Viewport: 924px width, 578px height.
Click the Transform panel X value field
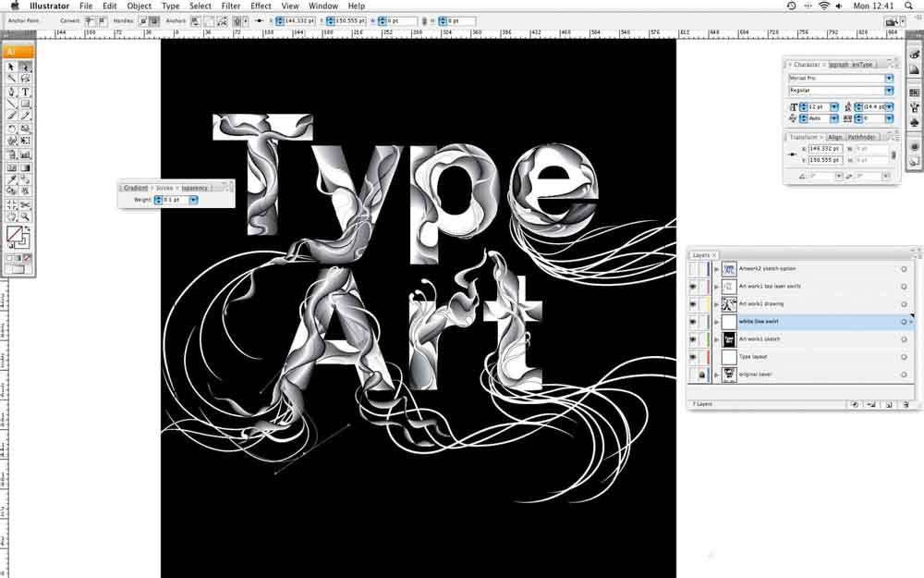pyautogui.click(x=825, y=149)
